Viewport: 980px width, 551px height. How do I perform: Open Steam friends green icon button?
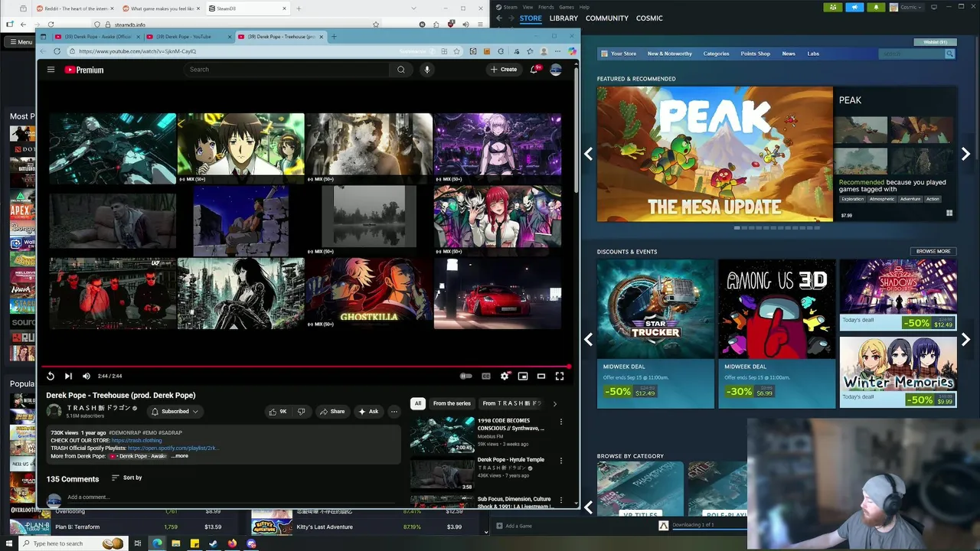tap(833, 7)
